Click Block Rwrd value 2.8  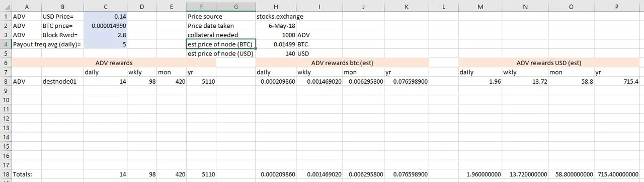coord(105,35)
